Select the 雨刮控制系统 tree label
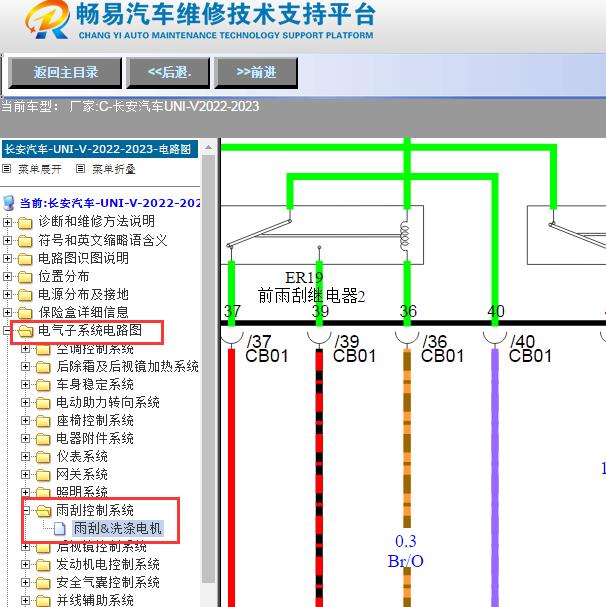 [95, 511]
